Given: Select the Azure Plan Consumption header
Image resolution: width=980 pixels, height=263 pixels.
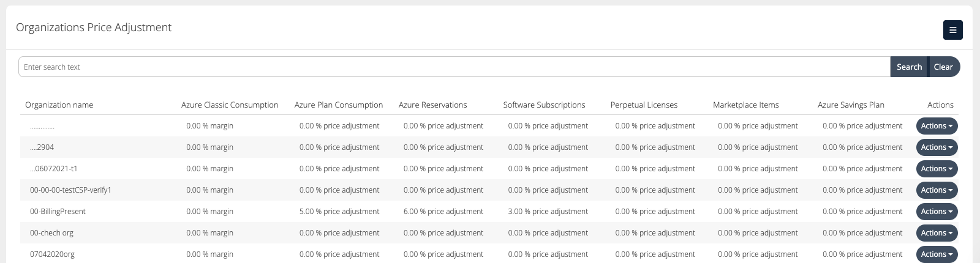Looking at the screenshot, I should (x=339, y=105).
